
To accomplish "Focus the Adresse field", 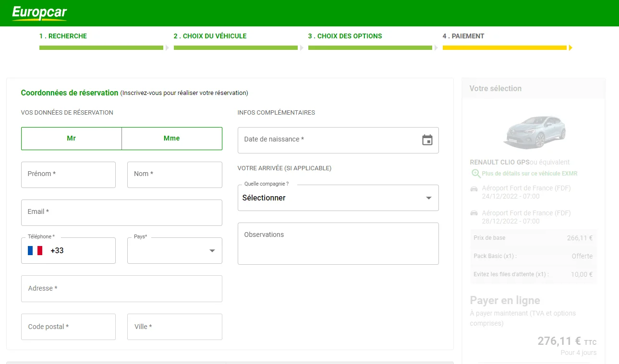I will [x=121, y=289].
